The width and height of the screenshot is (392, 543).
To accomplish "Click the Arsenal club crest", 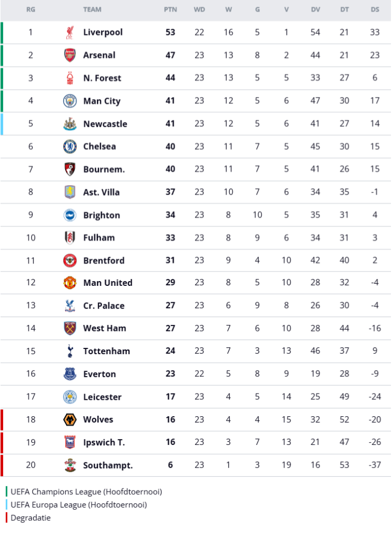I will tap(70, 55).
